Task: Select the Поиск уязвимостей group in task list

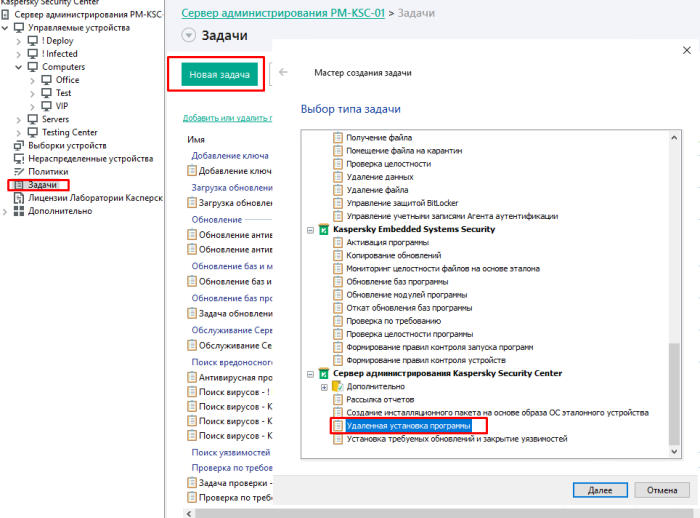Action: pyautogui.click(x=231, y=452)
